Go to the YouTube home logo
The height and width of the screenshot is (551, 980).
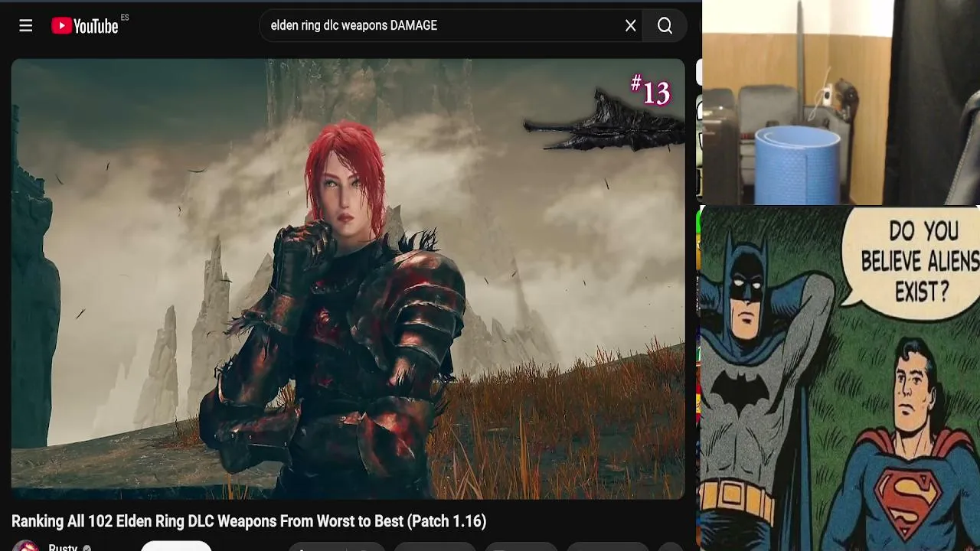click(x=85, y=26)
